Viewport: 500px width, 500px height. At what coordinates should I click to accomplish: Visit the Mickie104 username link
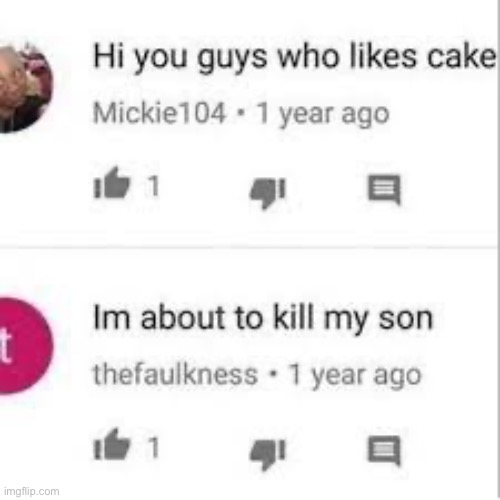coord(159,113)
